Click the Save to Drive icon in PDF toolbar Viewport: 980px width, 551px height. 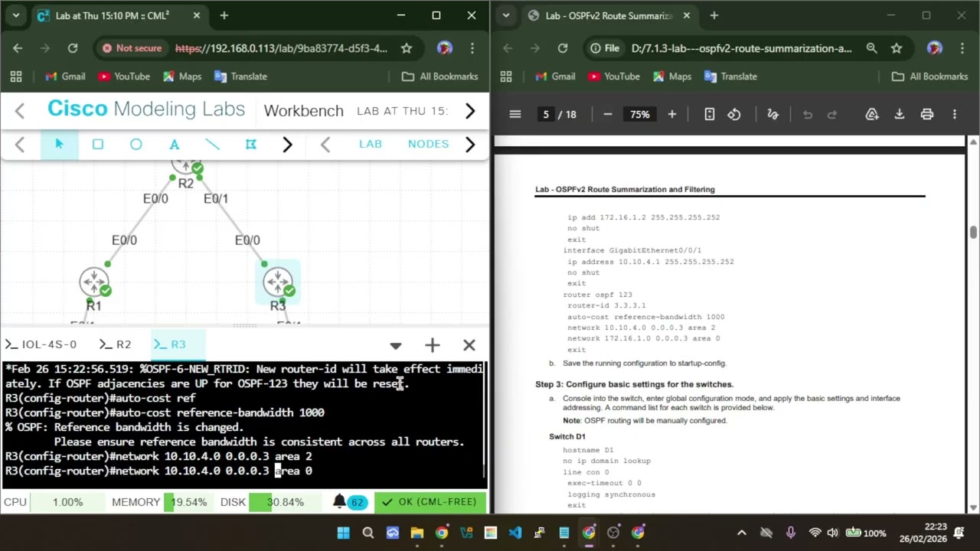coord(872,115)
